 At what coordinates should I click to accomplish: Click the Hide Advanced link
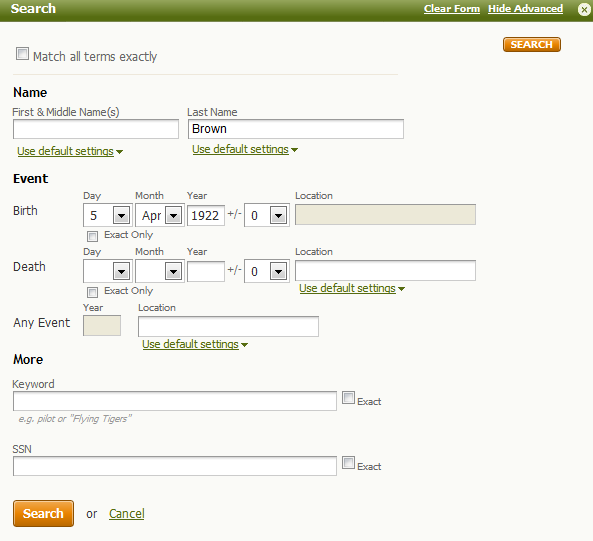525,9
